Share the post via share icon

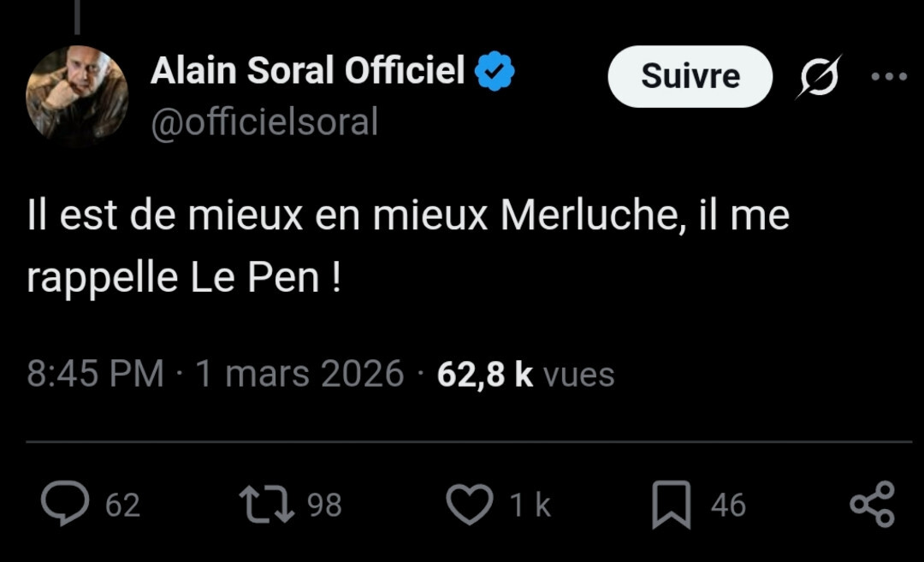click(x=872, y=504)
